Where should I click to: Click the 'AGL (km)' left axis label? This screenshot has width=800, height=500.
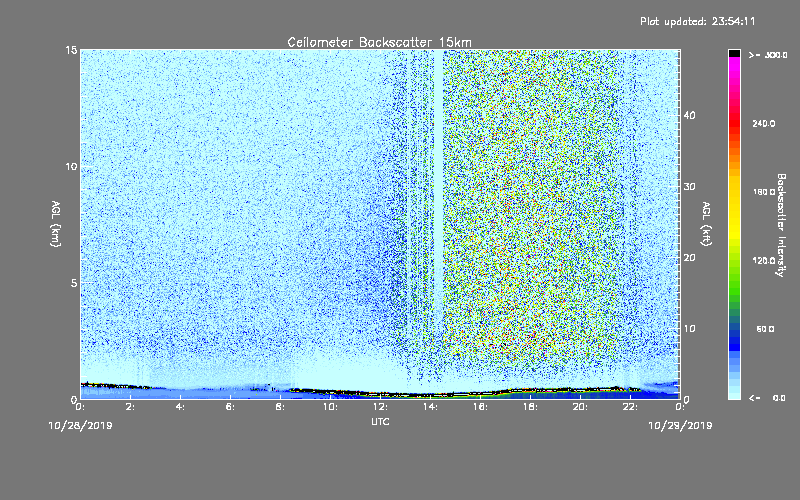(x=56, y=223)
